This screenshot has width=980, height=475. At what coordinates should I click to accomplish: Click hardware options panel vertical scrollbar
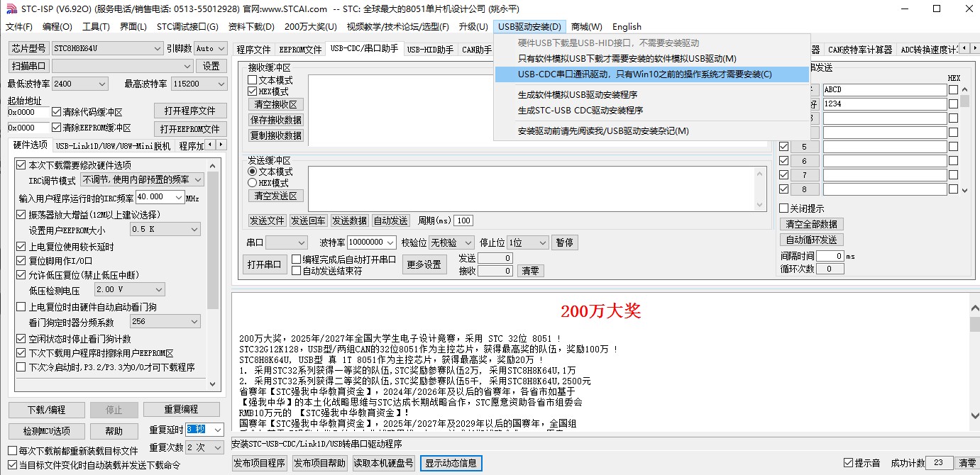(213, 276)
